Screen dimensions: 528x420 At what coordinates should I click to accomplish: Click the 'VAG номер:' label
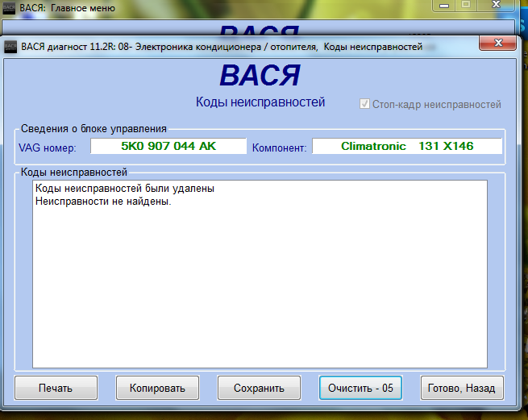tap(48, 148)
